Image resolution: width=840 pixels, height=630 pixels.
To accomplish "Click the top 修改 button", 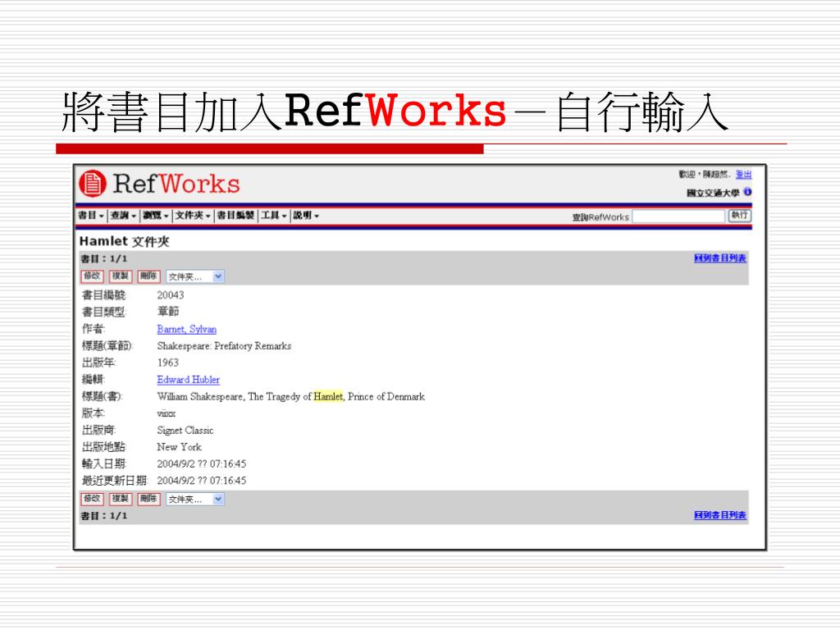I will click(x=92, y=276).
